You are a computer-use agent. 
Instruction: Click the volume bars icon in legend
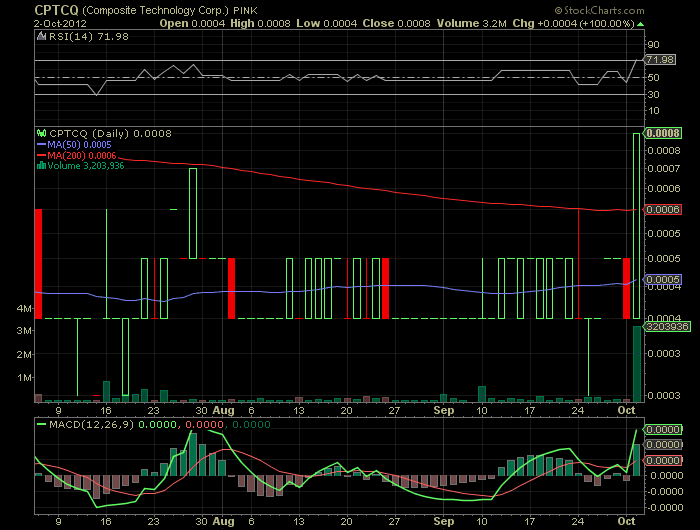click(42, 166)
